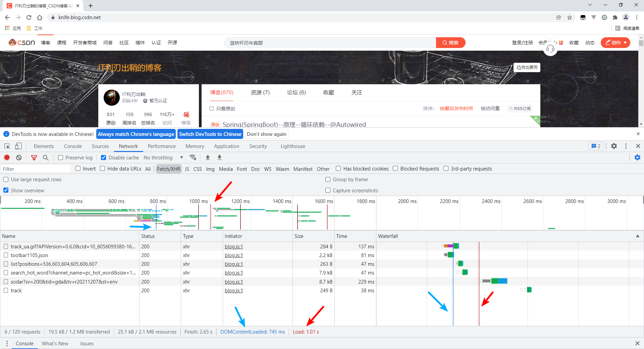This screenshot has height=349, width=644.
Task: Uncheck Disable cache
Action: [x=104, y=158]
